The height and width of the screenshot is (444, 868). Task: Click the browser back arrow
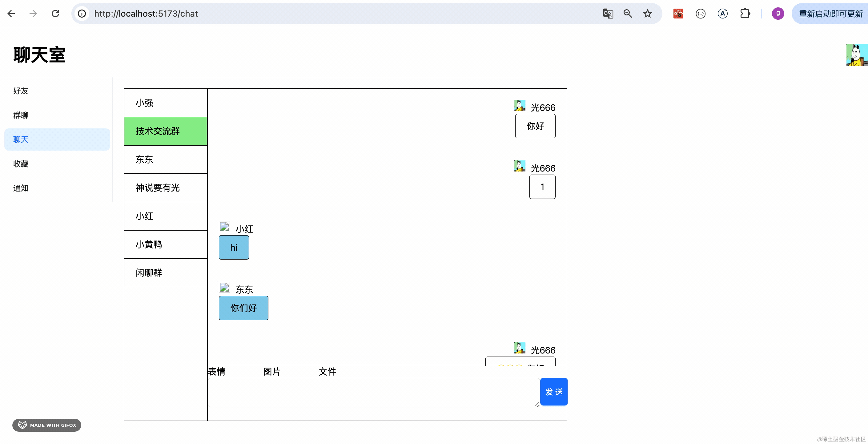[11, 14]
